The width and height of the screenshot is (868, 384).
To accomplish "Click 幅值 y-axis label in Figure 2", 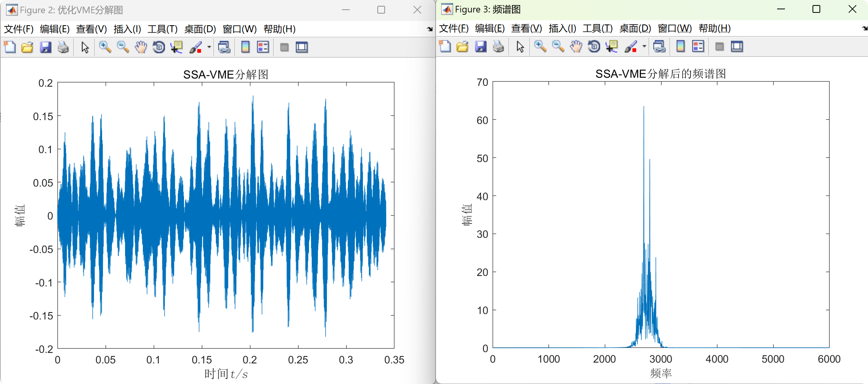I will coord(20,215).
